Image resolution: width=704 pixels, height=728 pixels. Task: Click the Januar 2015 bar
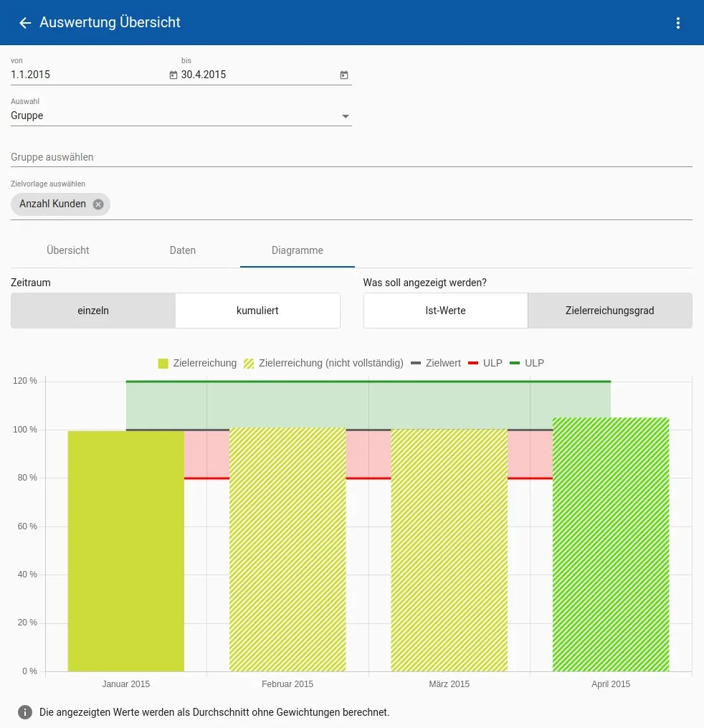click(126, 551)
